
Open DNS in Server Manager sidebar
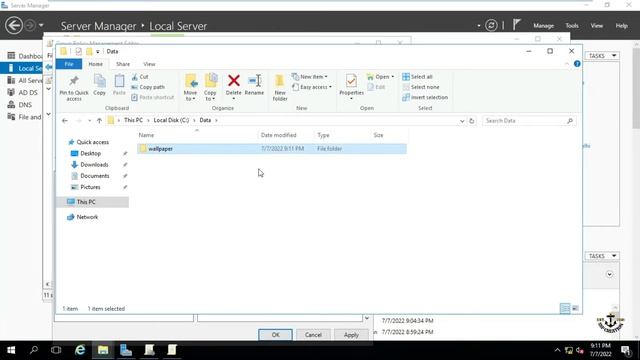tap(20, 105)
